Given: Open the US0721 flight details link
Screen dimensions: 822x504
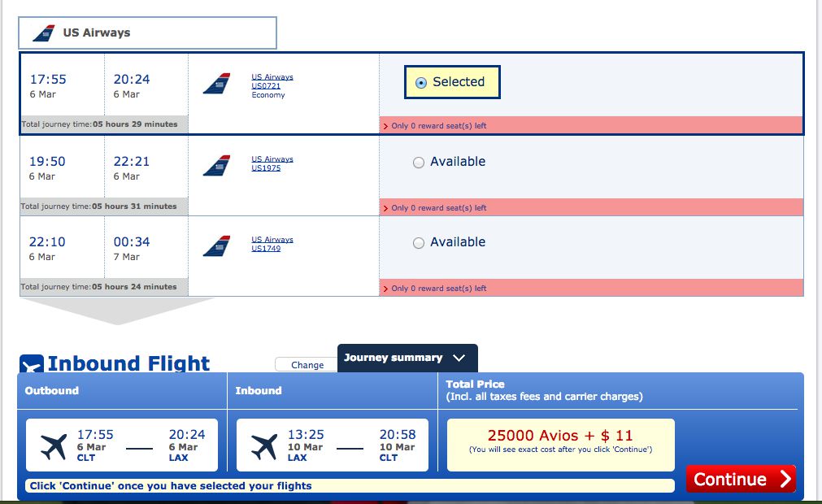Looking at the screenshot, I should coord(266,86).
